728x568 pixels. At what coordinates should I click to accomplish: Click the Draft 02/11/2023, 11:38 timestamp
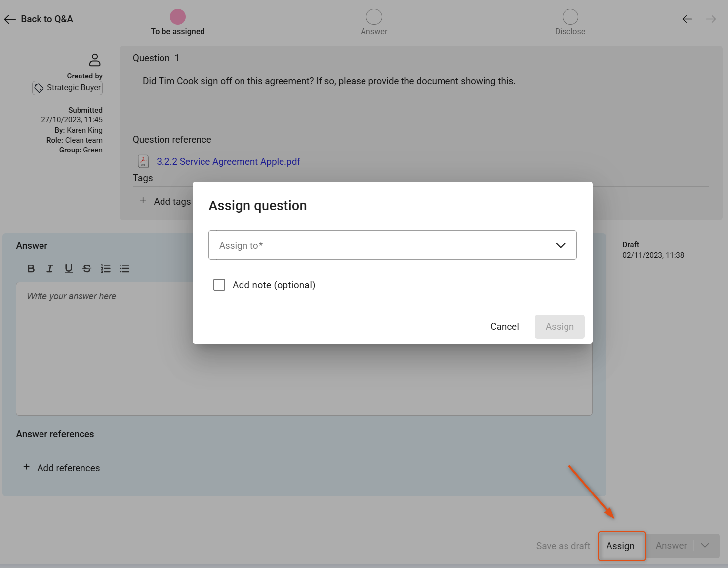pos(653,250)
